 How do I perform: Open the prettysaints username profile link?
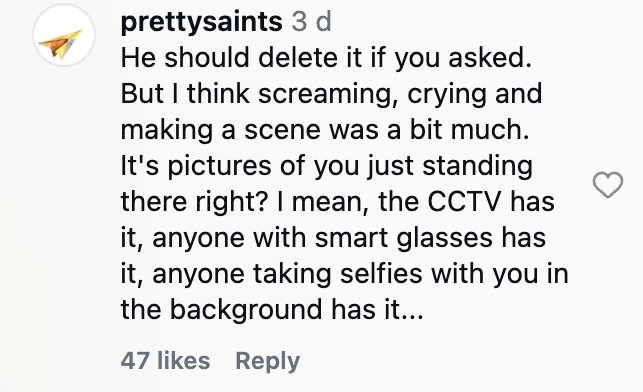201,22
